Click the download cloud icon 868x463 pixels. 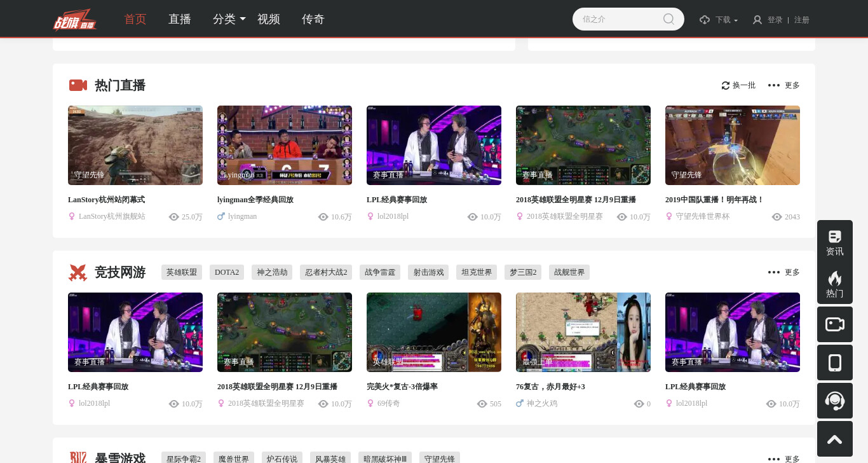pyautogui.click(x=705, y=20)
